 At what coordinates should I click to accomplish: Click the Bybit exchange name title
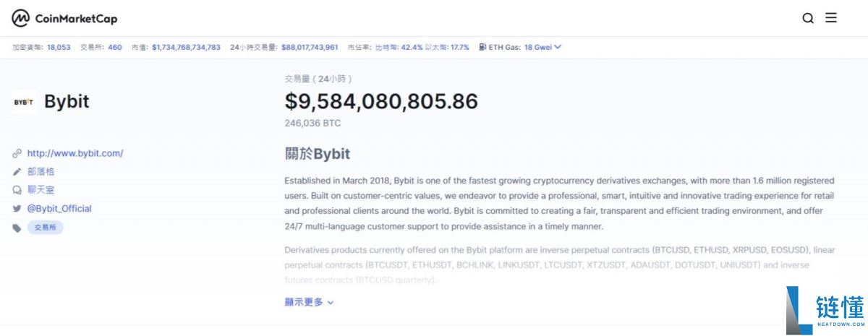click(x=67, y=102)
